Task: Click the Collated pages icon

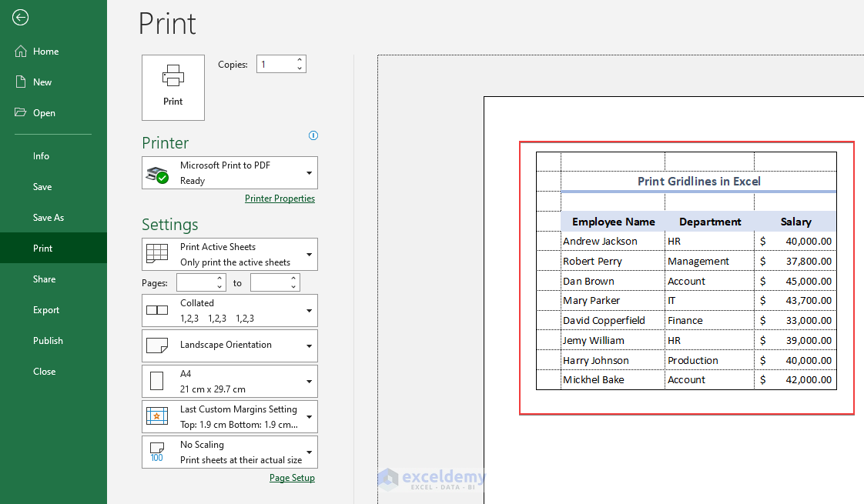Action: [x=157, y=310]
